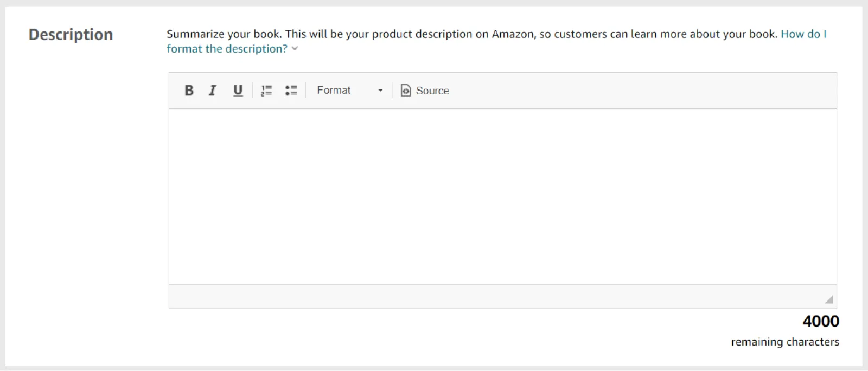
Task: Enable underline formatting with the U icon
Action: point(238,91)
